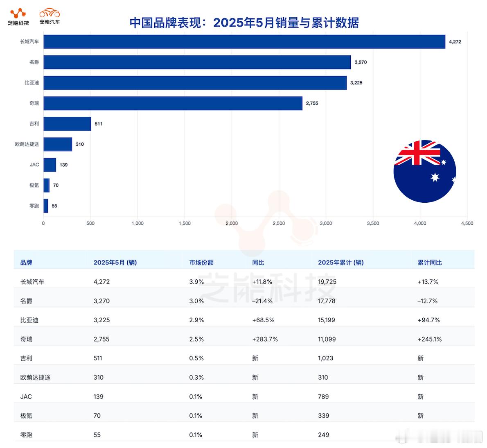Click 奇瑞 in the table
Viewport: 487px width, 448px height.
pos(27,339)
